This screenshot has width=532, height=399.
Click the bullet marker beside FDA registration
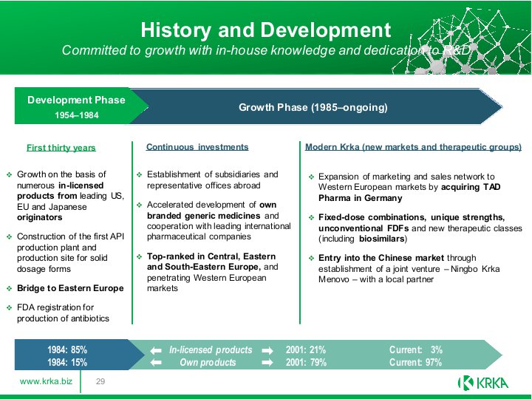(x=9, y=307)
